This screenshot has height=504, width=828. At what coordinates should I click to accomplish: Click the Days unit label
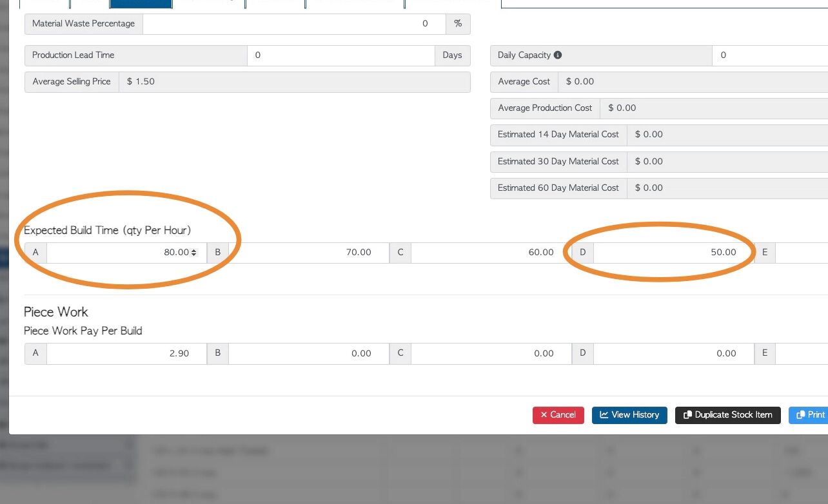(x=453, y=55)
